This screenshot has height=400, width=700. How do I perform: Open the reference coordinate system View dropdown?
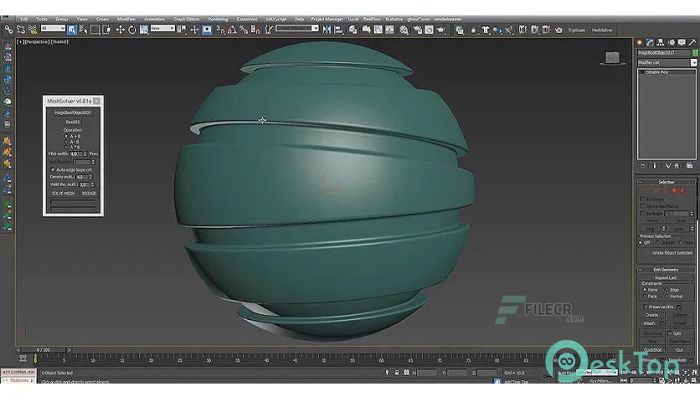click(162, 29)
